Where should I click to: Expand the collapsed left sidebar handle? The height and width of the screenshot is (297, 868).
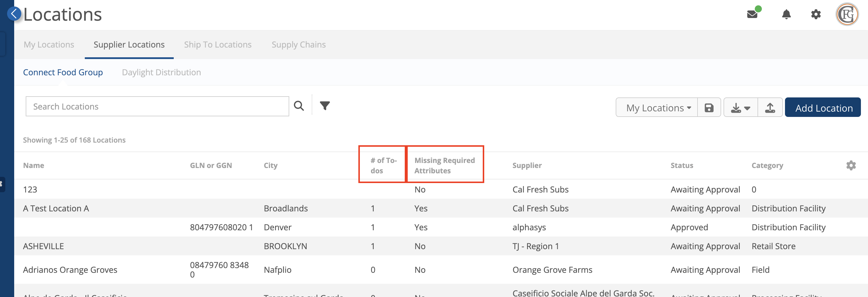2,184
